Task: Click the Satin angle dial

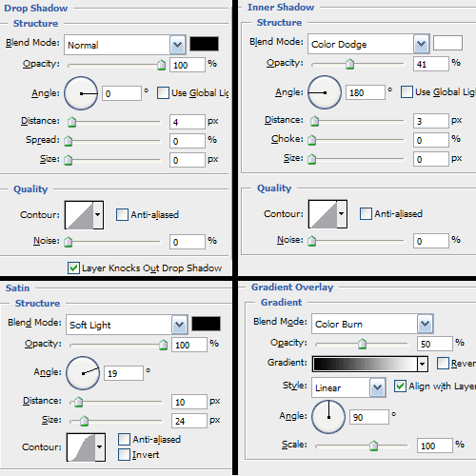Action: click(83, 373)
